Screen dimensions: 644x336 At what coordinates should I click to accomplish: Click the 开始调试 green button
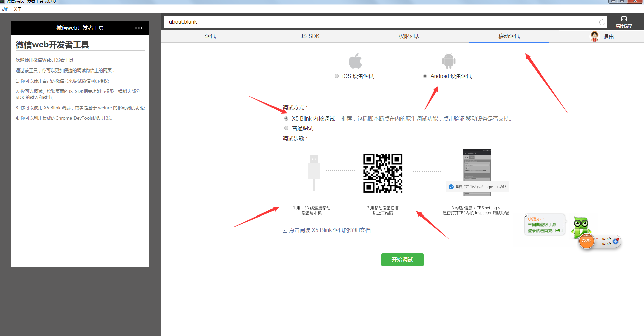[402, 260]
